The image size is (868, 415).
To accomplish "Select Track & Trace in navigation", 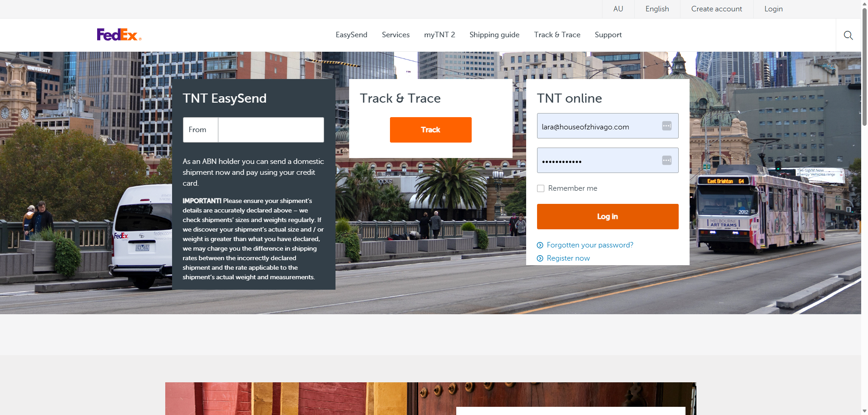I will point(557,35).
